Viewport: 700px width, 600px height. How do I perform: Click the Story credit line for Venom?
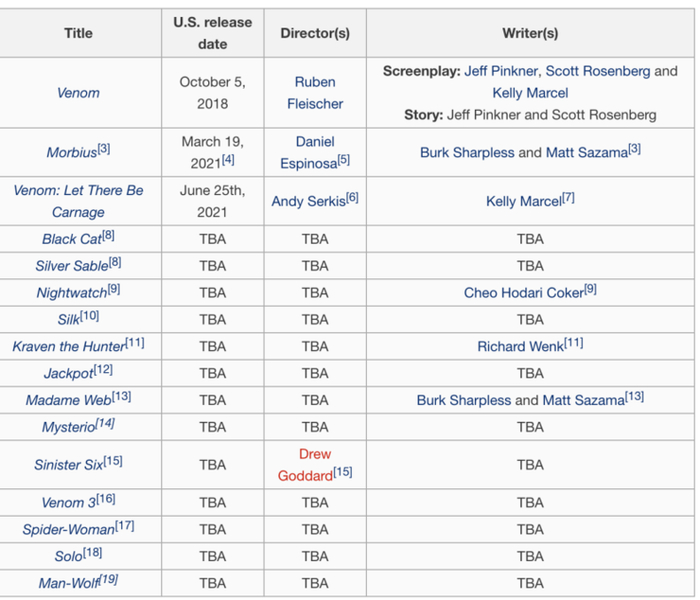click(x=530, y=115)
